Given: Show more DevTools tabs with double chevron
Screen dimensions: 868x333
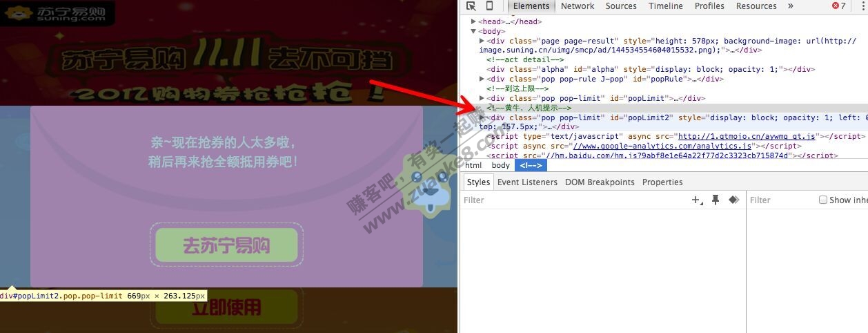Looking at the screenshot, I should 790,6.
